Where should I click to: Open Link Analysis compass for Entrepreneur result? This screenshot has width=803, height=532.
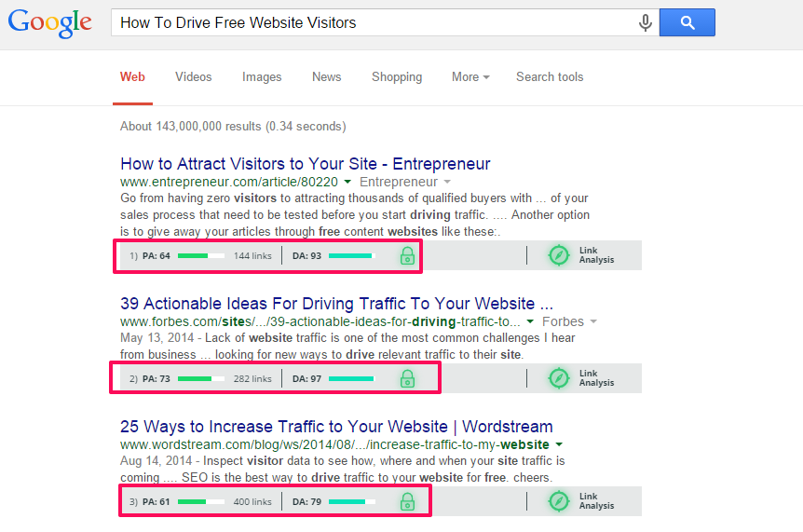559,255
